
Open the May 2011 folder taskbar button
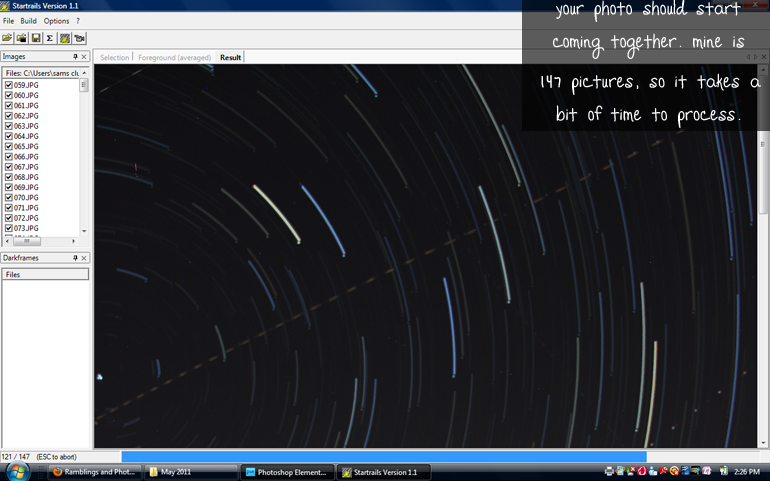[191, 472]
